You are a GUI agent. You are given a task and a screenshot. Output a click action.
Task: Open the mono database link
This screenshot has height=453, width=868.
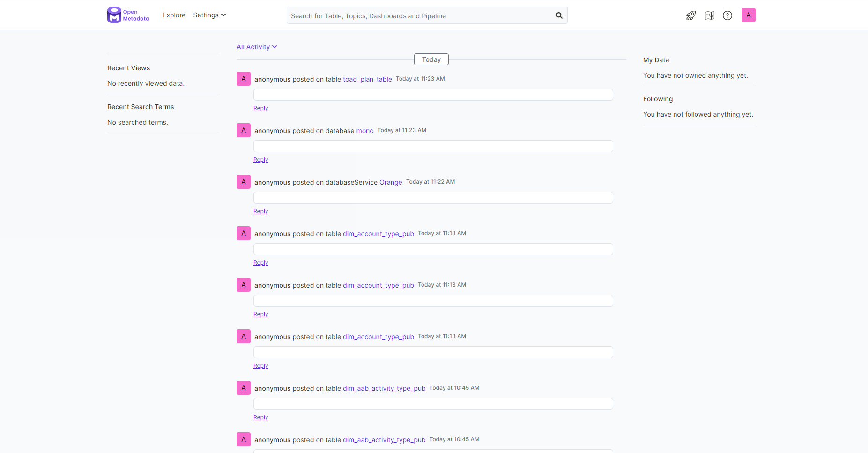coord(365,131)
